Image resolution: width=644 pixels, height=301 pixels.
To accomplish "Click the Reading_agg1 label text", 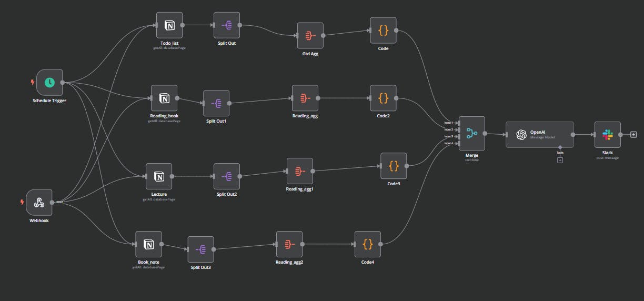I will click(x=300, y=189).
